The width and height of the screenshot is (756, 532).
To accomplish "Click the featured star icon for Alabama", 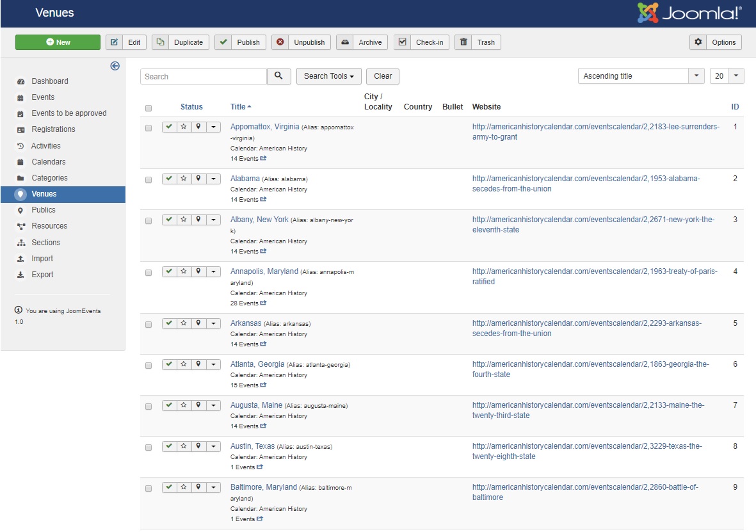I will coord(184,179).
